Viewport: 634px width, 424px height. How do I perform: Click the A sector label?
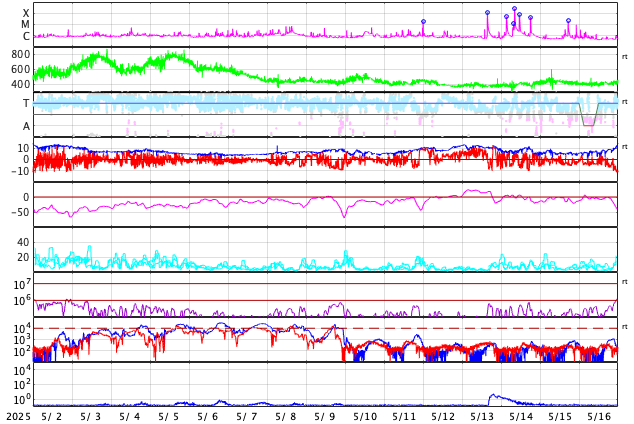click(26, 126)
